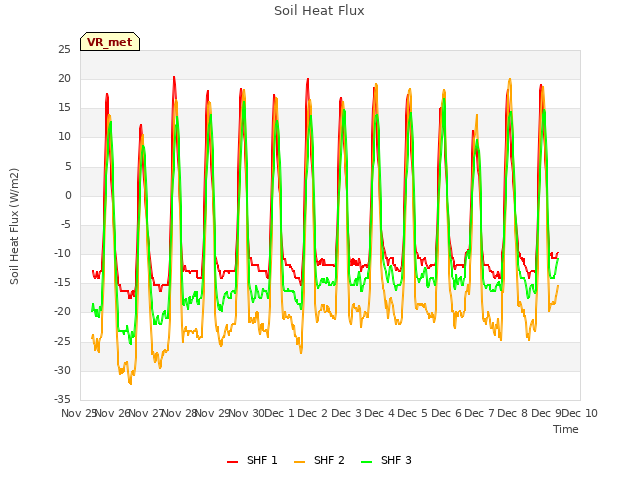Click the Dec 7 x-axis tick label
Screen dimensions: 640x480
pyautogui.click(x=480, y=413)
